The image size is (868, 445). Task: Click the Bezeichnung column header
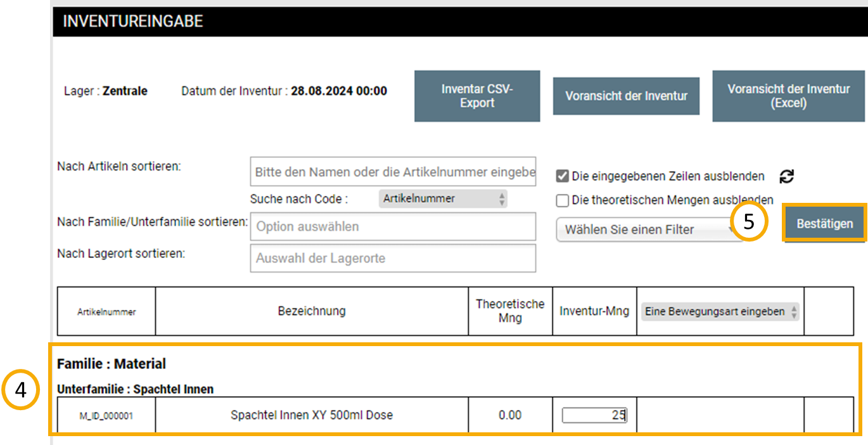coord(311,311)
